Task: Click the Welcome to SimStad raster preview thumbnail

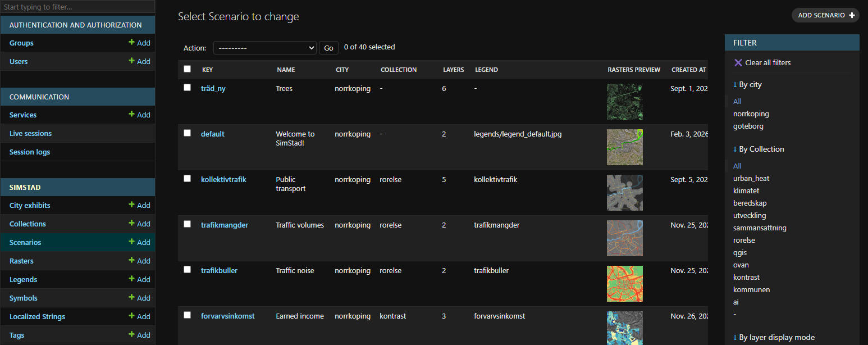Action: point(624,147)
